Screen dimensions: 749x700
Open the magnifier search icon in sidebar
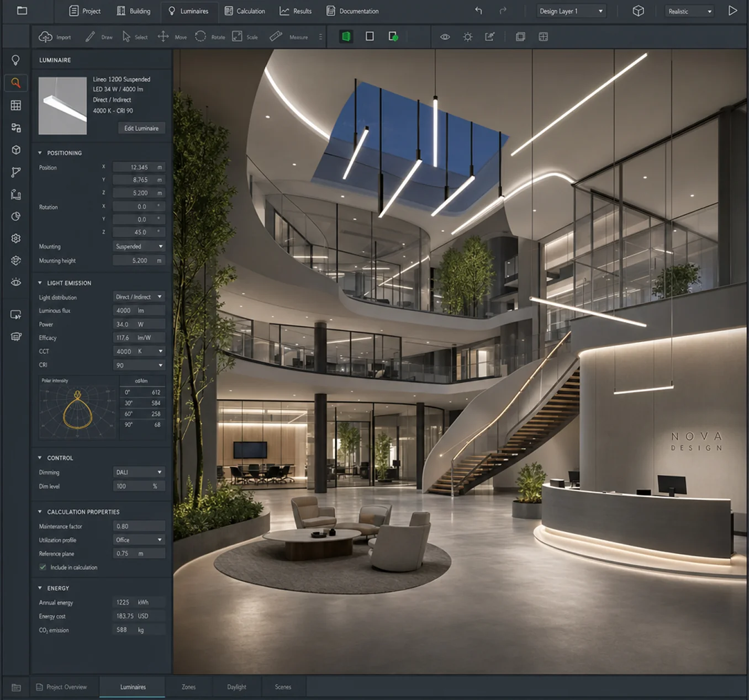(x=16, y=83)
